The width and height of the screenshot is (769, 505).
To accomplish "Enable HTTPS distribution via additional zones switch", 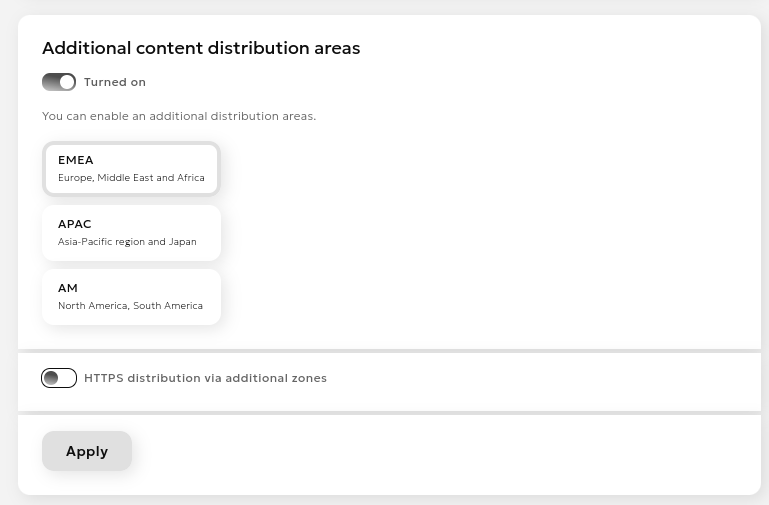I will (x=59, y=378).
